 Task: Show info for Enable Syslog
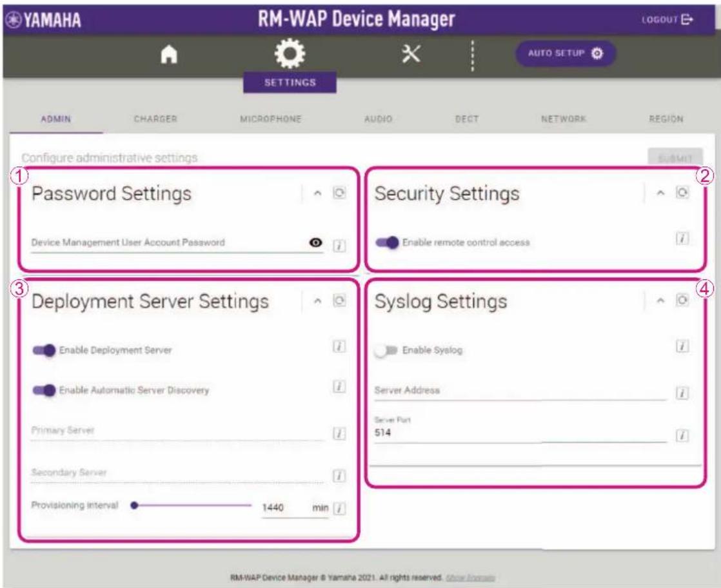(682, 346)
